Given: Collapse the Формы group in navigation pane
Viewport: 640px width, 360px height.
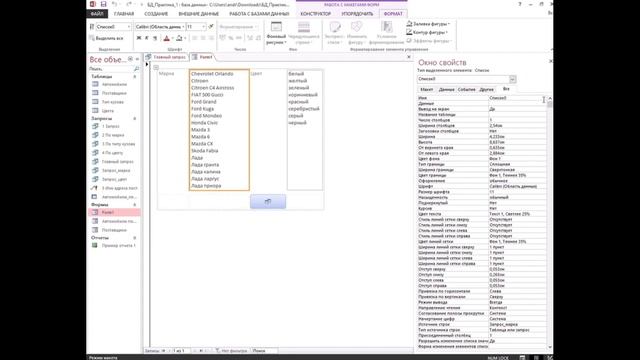Looking at the screenshot, I should click(x=135, y=204).
